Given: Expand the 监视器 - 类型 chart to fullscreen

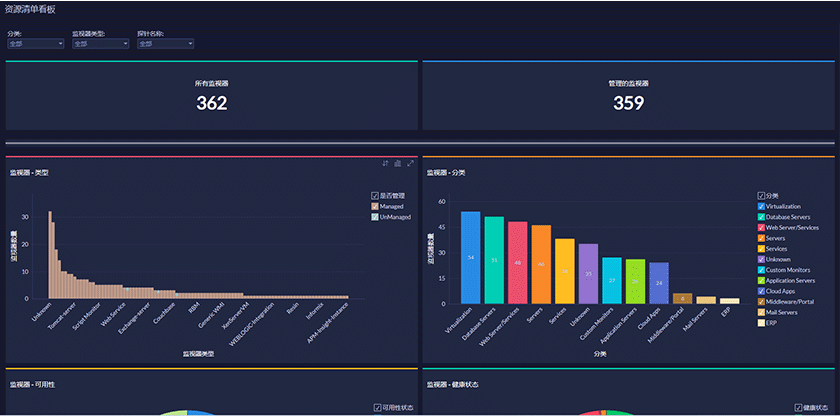Looking at the screenshot, I should (410, 163).
